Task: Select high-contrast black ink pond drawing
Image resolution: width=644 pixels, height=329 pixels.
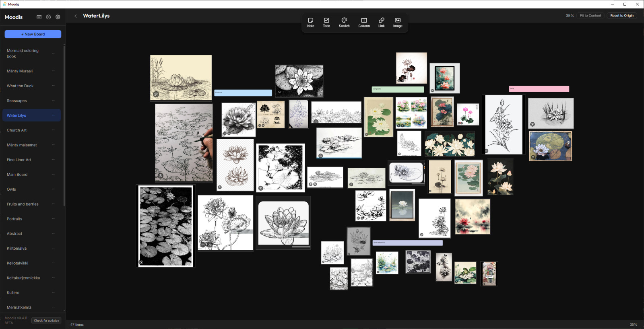Action: [x=281, y=168]
